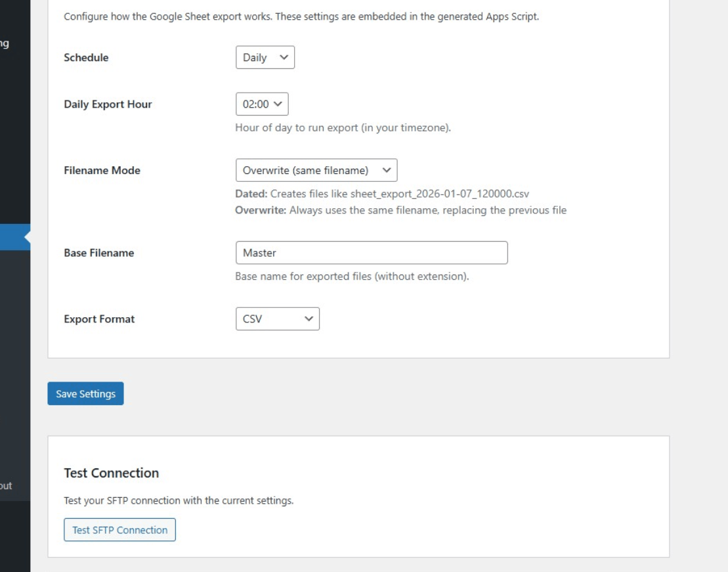Click the Save Settings button
Viewport: 728px width, 572px height.
coord(85,393)
